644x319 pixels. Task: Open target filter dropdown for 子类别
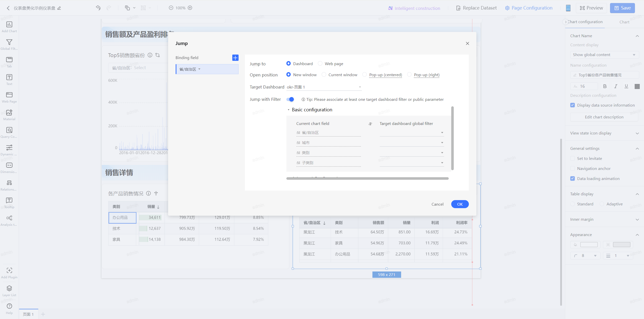point(412,163)
